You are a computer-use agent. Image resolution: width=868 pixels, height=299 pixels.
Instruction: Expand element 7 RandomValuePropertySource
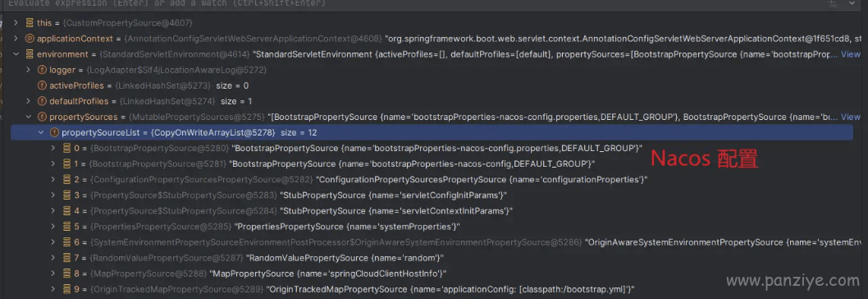coord(53,258)
